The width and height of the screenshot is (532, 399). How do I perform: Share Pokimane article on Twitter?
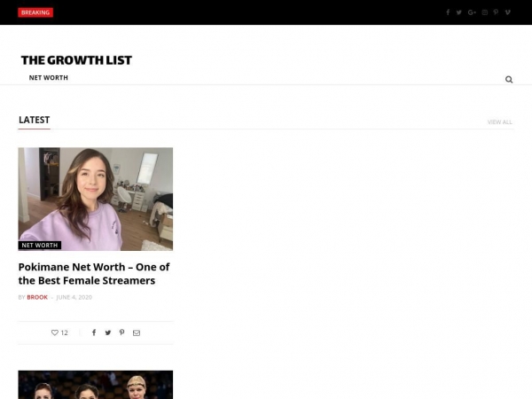(108, 332)
